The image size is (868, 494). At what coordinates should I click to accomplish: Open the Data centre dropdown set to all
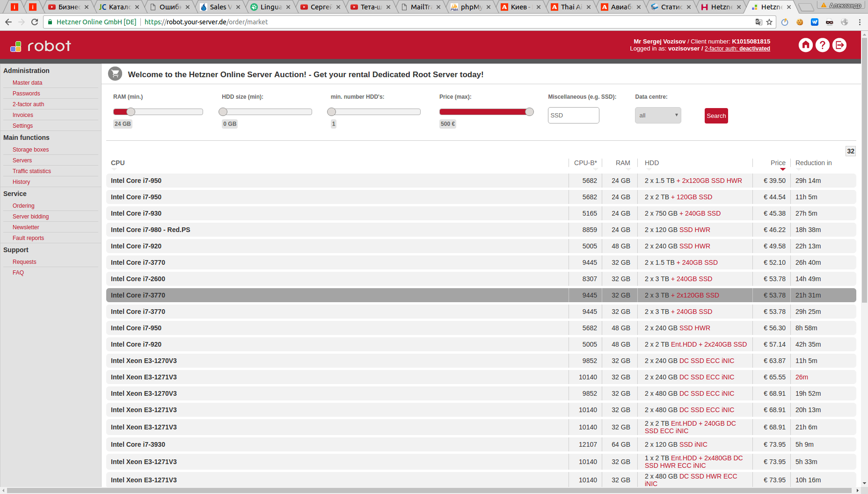tap(658, 116)
